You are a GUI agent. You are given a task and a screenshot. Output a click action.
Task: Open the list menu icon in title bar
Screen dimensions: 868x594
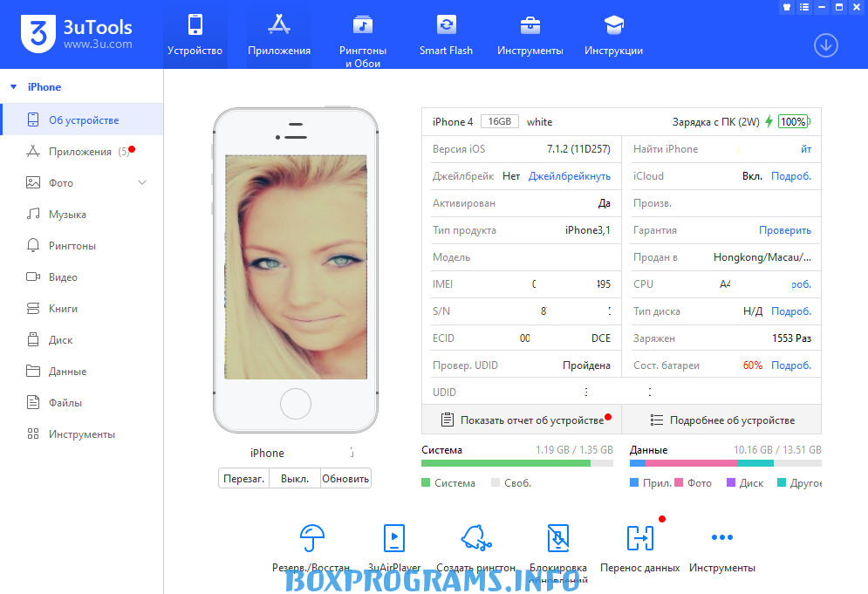[804, 7]
